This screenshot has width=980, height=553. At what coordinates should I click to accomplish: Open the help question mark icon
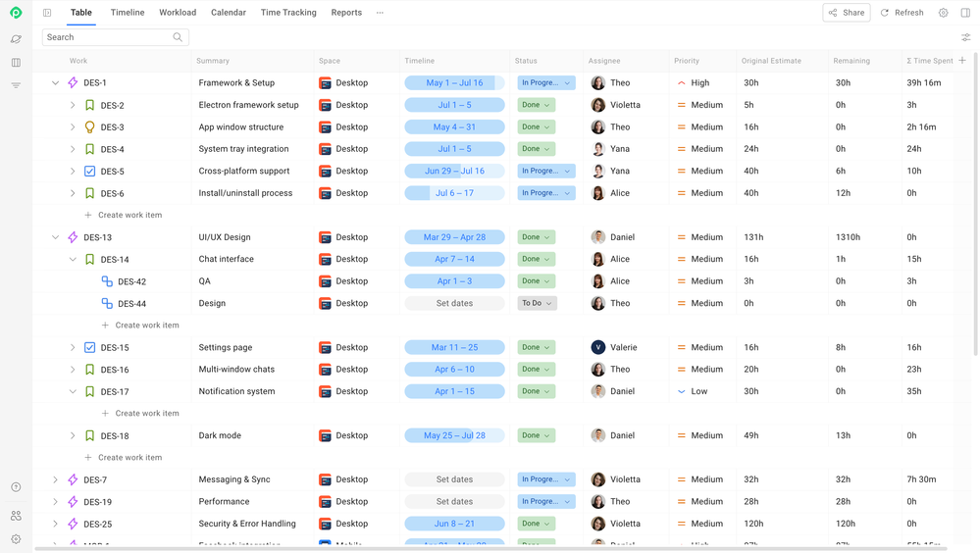(x=17, y=487)
